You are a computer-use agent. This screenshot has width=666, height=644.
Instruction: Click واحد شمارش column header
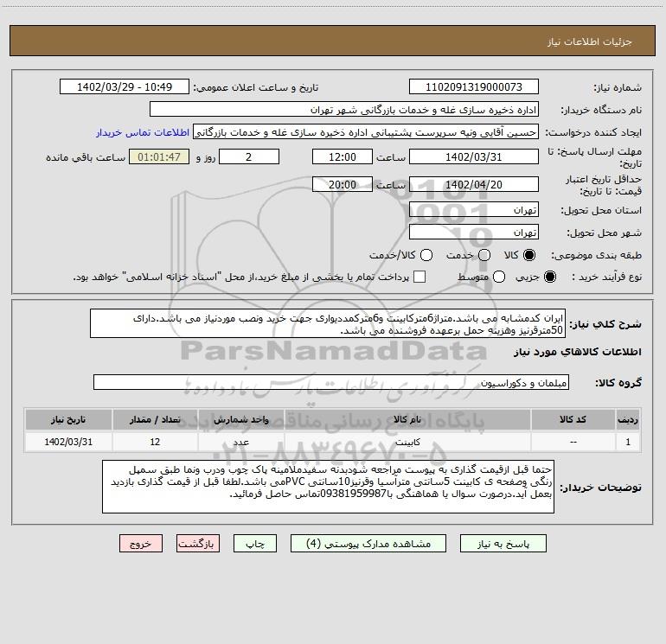[x=240, y=419]
